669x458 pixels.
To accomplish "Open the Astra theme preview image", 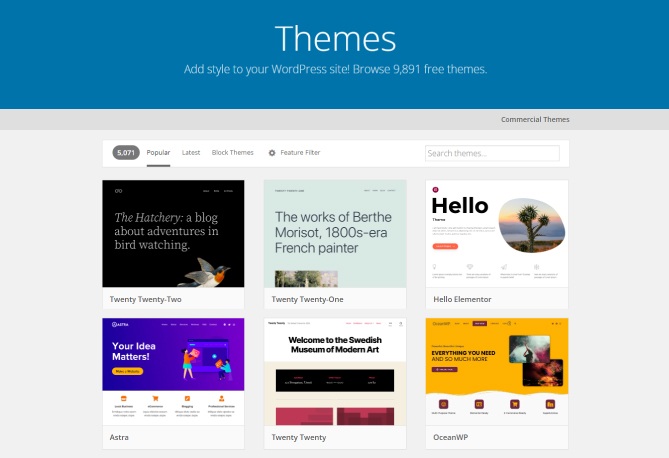I will [173, 371].
